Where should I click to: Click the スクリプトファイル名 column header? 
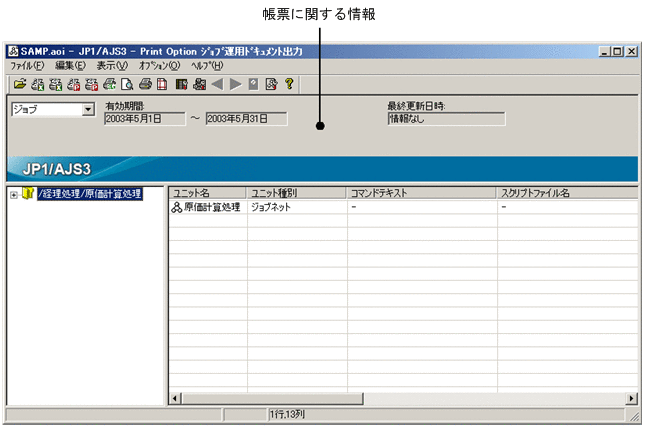click(x=568, y=193)
